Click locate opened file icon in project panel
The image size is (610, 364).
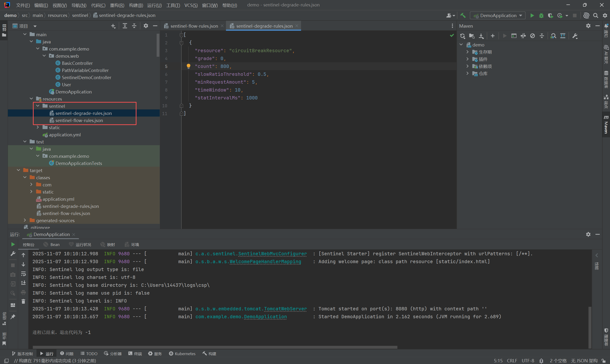click(113, 26)
